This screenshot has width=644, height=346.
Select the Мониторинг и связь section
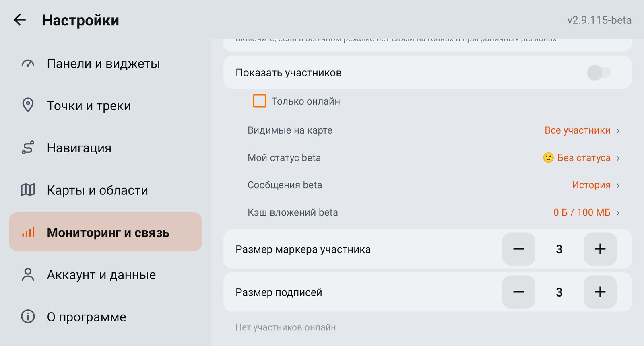tap(105, 232)
